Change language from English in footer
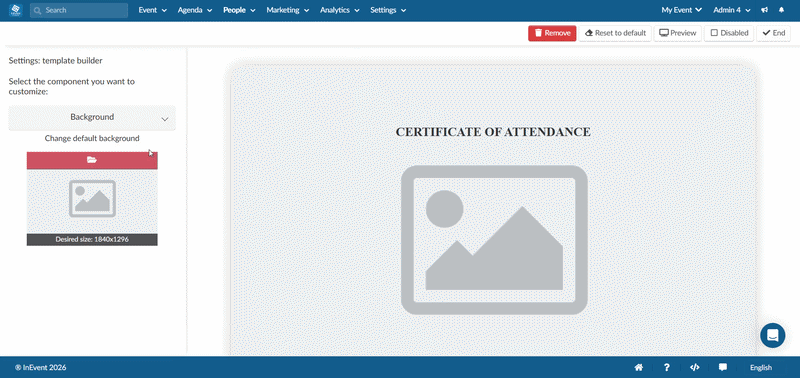Viewport: 800px width, 378px height. (761, 367)
